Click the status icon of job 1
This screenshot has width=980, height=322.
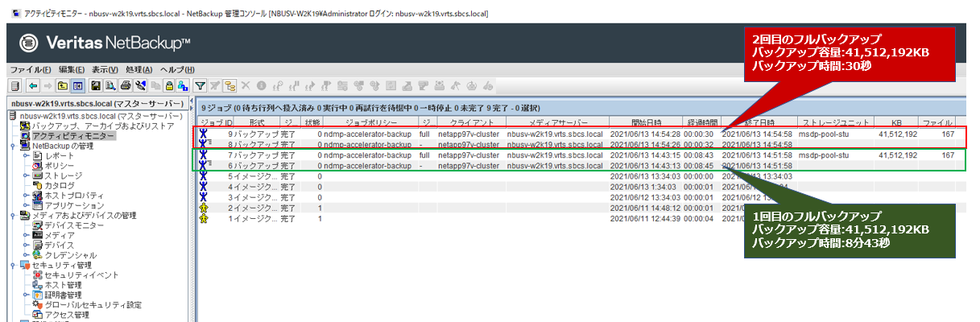(204, 218)
